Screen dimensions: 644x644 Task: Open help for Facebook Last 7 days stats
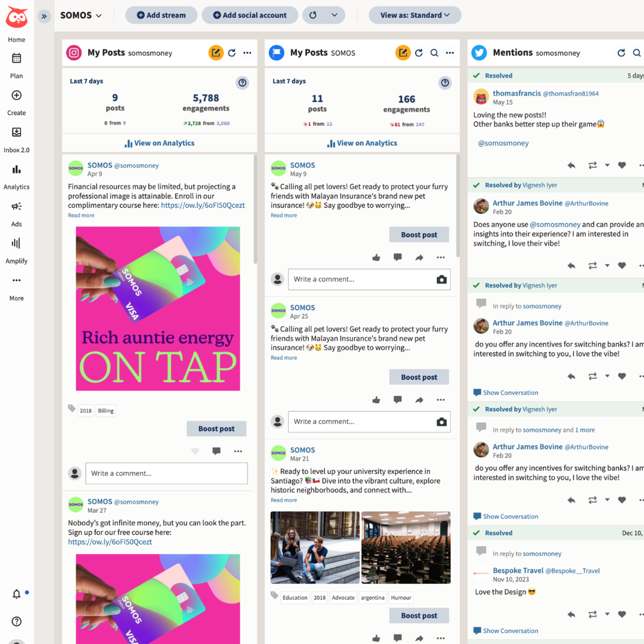[x=445, y=82]
